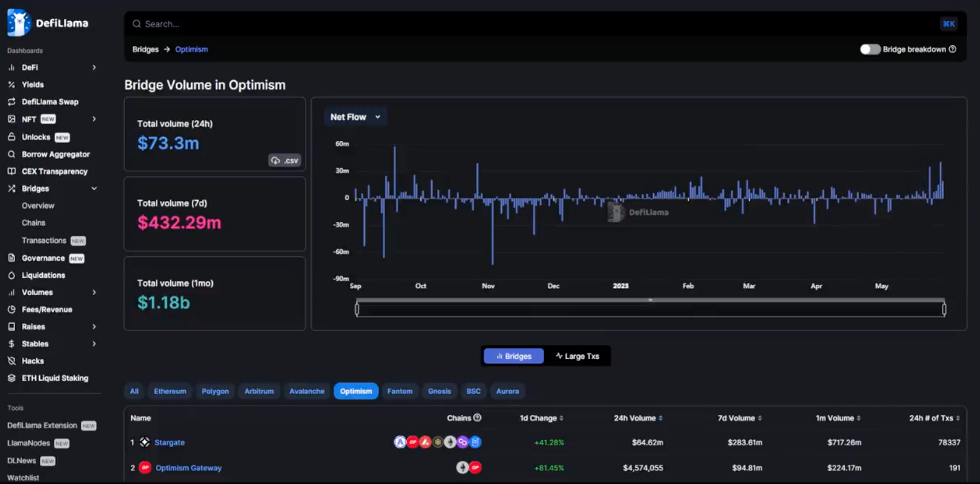980x484 pixels.
Task: Sort by 24h Volume column
Action: [638, 418]
